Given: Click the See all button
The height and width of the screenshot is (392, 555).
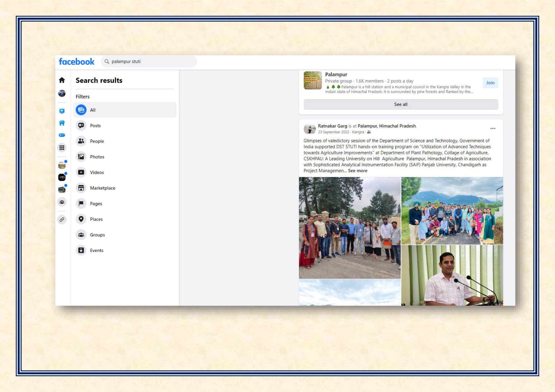Looking at the screenshot, I should [x=401, y=104].
